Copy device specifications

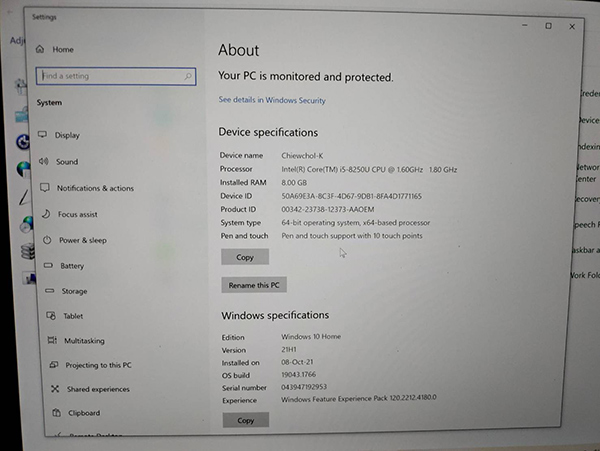[245, 257]
